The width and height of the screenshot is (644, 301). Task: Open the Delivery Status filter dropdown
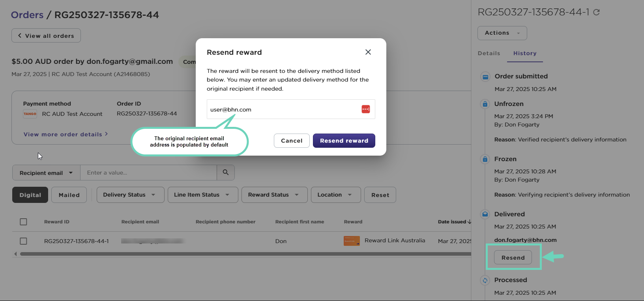coord(130,195)
